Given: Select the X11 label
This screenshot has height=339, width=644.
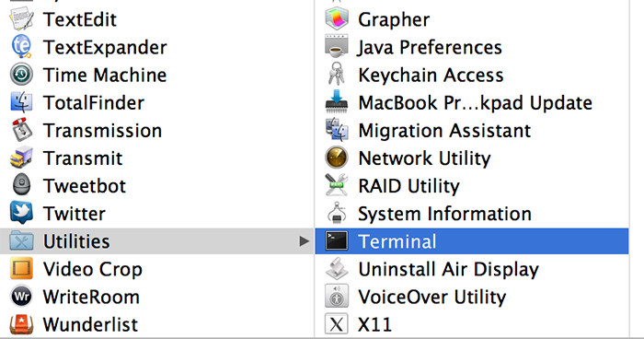Looking at the screenshot, I should (x=375, y=324).
